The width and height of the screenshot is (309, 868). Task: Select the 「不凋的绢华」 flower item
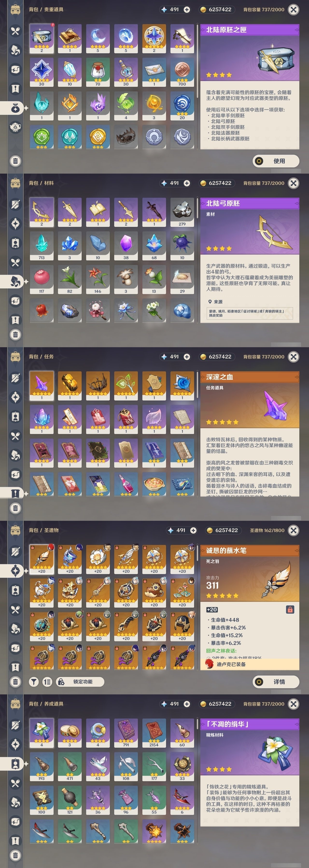point(42,733)
